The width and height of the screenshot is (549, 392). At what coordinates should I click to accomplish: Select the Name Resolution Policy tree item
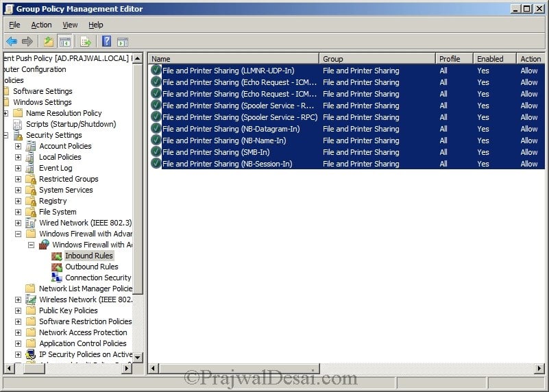pyautogui.click(x=64, y=113)
